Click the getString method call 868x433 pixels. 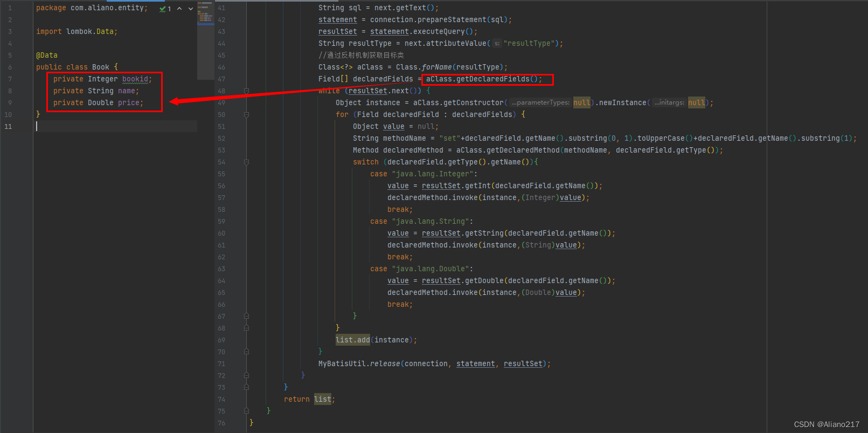pos(484,233)
